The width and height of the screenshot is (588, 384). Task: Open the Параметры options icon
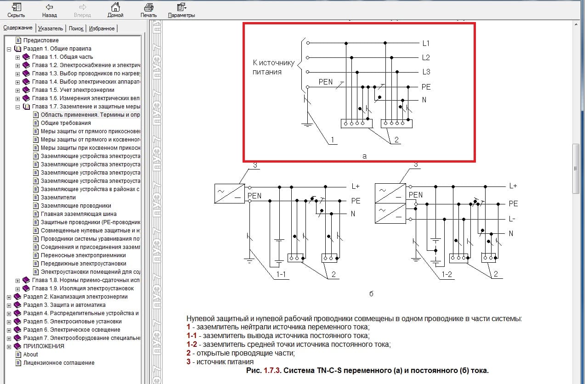coord(181,7)
